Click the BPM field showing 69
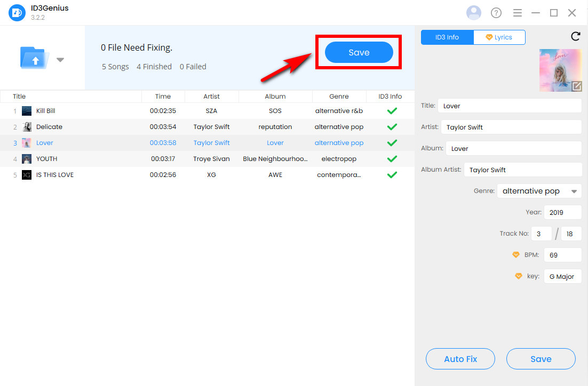Viewport: 588px width, 386px height. coord(563,255)
